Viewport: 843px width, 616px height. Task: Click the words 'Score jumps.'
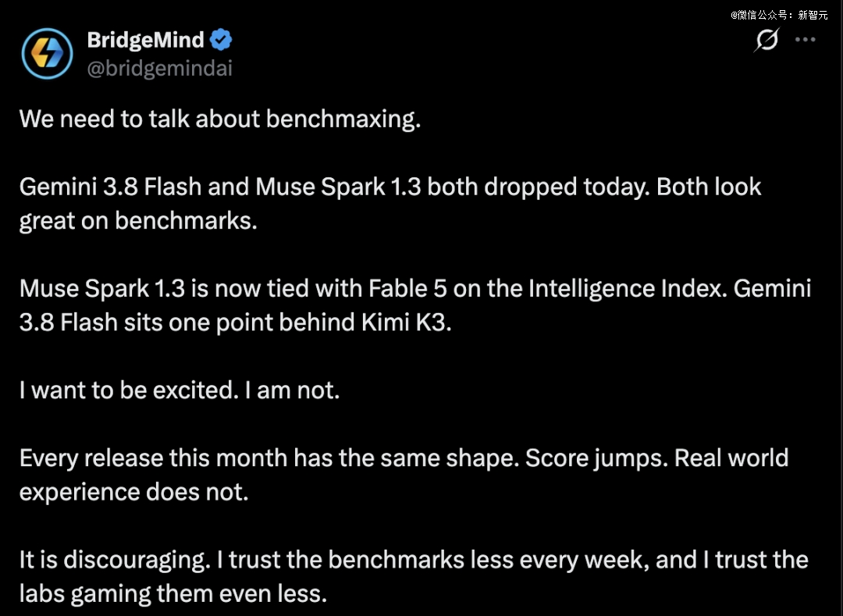596,458
